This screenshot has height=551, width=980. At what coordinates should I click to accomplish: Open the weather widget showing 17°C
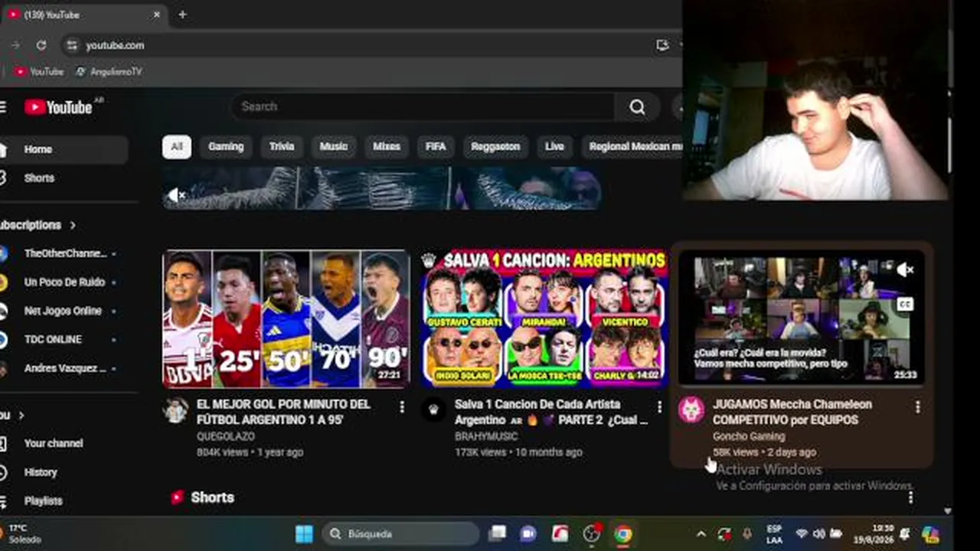[21, 533]
